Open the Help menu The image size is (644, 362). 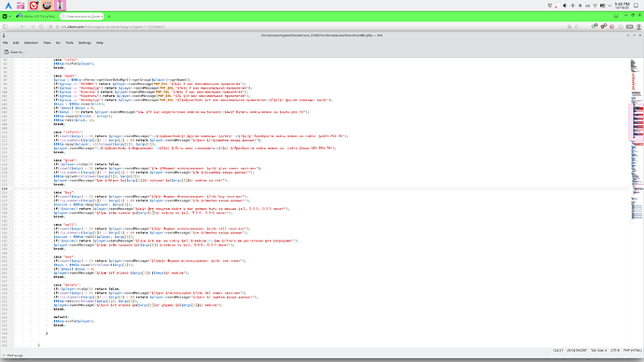[99, 43]
